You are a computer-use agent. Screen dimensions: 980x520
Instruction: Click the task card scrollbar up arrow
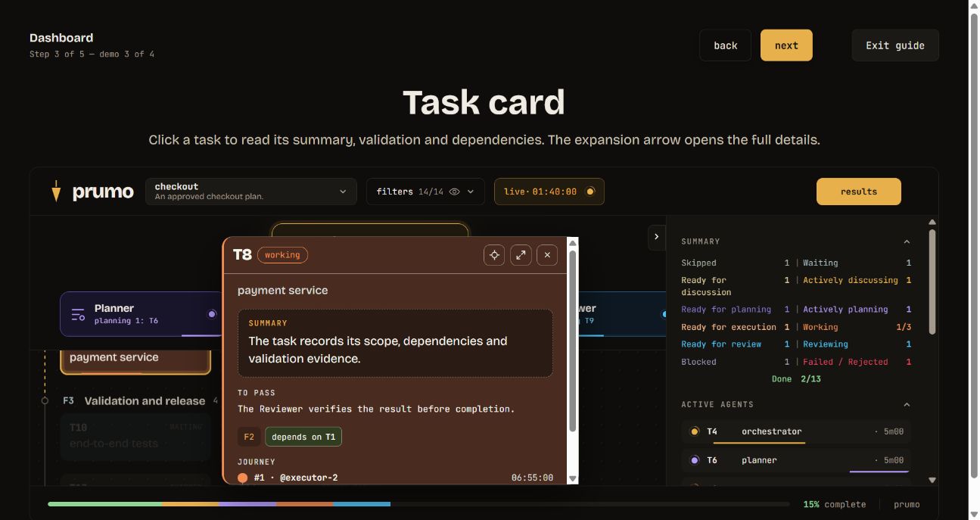(573, 242)
